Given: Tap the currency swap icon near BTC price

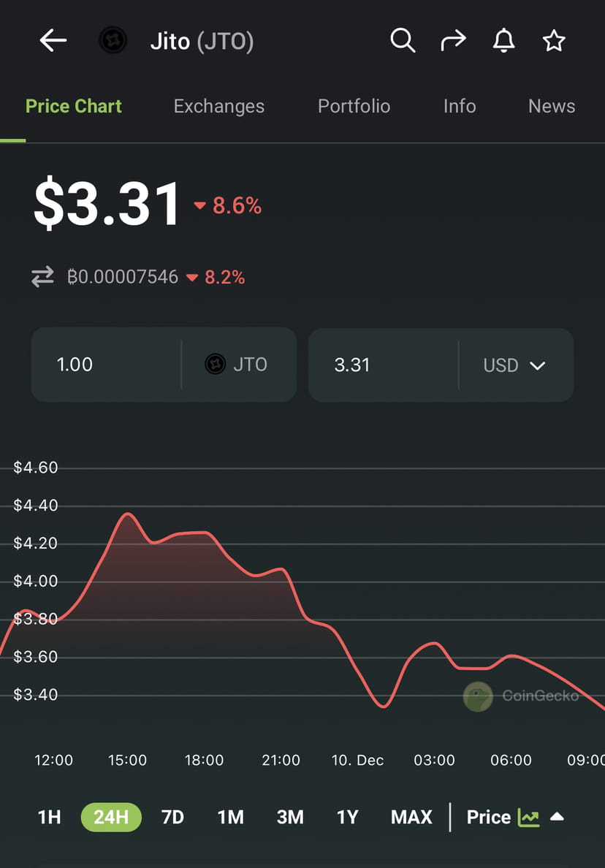Looking at the screenshot, I should 42,277.
